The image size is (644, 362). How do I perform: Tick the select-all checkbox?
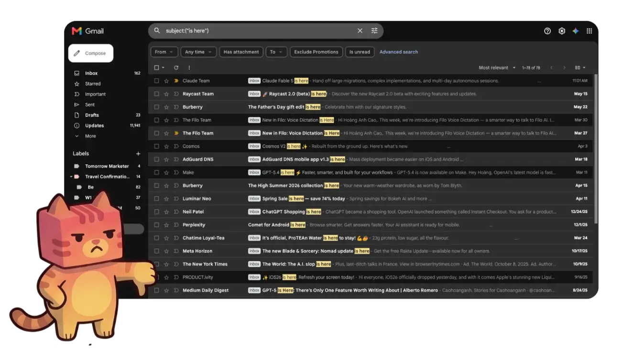(x=156, y=68)
